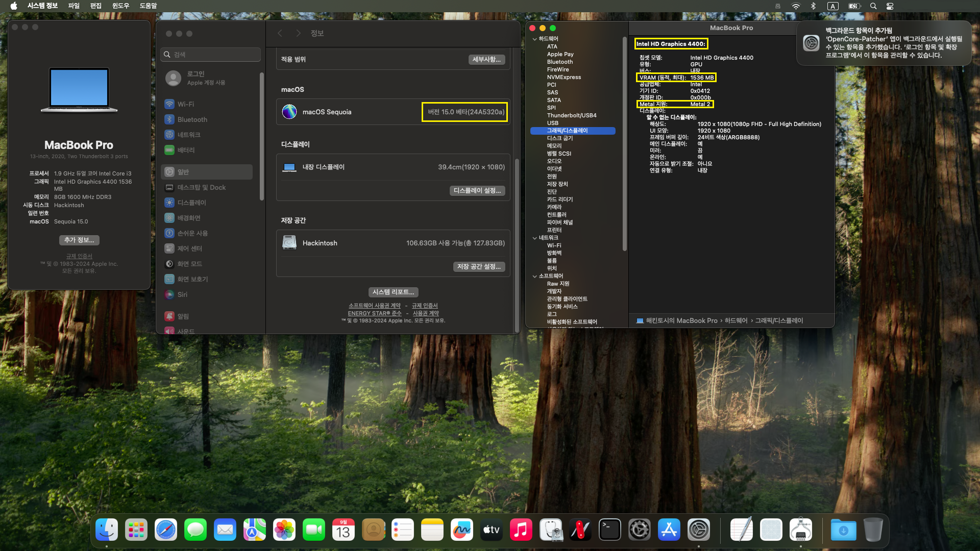Click the System Information sidebar scrollbar
980x551 pixels.
625,143
